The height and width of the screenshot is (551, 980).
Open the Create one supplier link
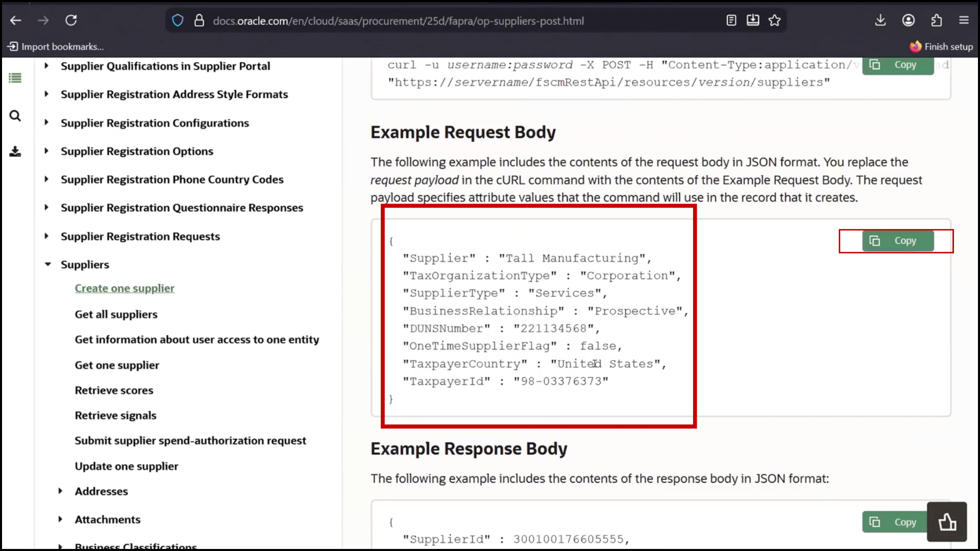125,288
